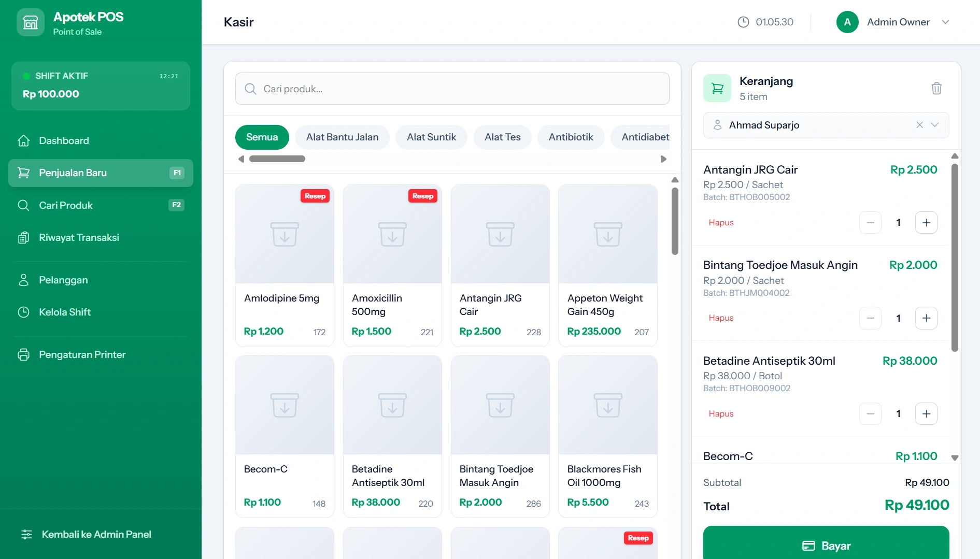Remove Bintang Toedjoe Masuk Angin via Hapus

721,318
